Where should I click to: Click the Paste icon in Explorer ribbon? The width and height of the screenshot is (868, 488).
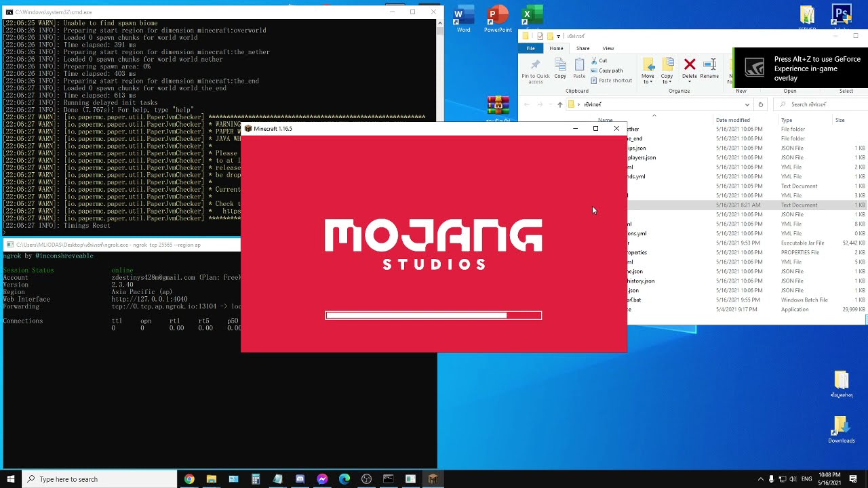579,68
